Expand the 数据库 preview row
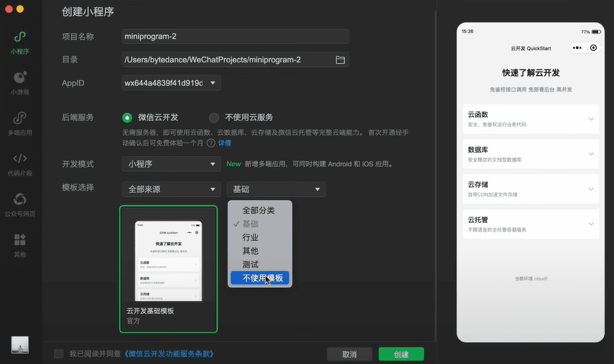Screen dimensions: 614x364 tap(531, 154)
